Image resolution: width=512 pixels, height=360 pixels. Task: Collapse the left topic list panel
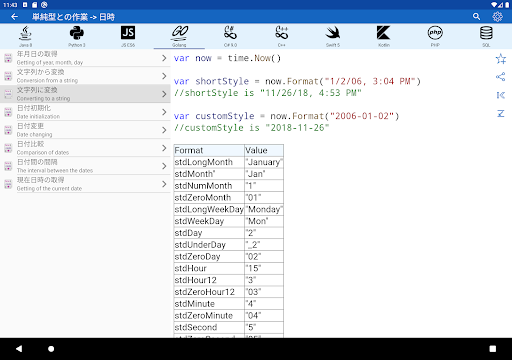click(x=500, y=95)
